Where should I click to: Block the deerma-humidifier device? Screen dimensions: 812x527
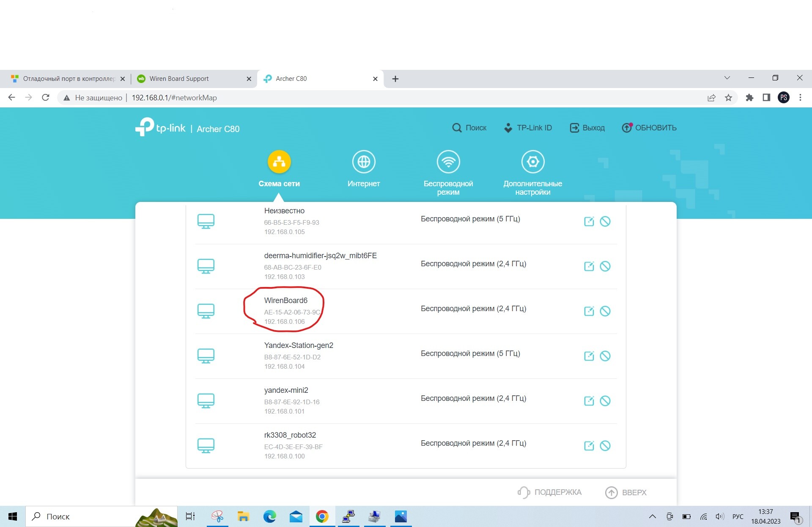pyautogui.click(x=605, y=266)
